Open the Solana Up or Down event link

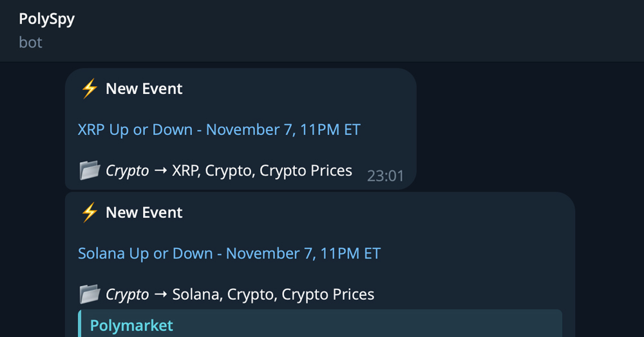click(229, 253)
